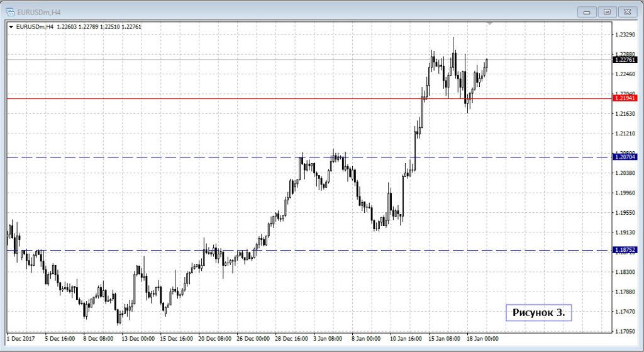Minimize the EURUSDm,H4 chart window
This screenshot has width=644, height=352.
586,11
